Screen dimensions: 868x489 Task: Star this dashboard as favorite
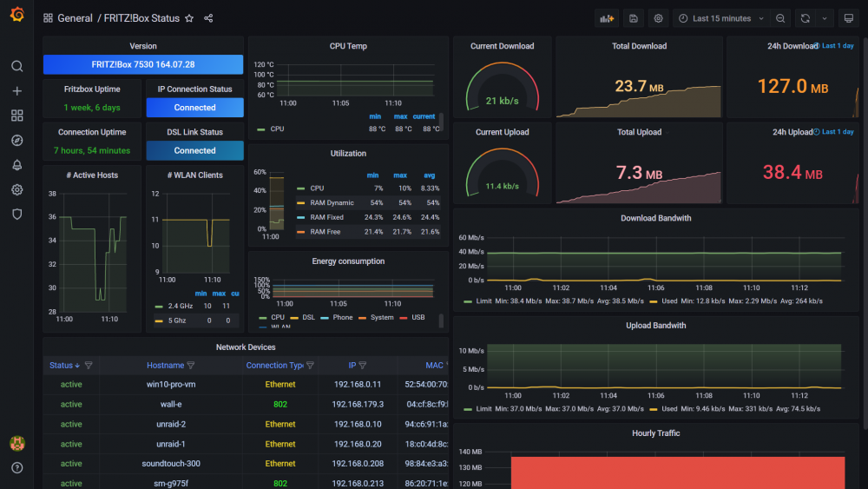pyautogui.click(x=189, y=18)
